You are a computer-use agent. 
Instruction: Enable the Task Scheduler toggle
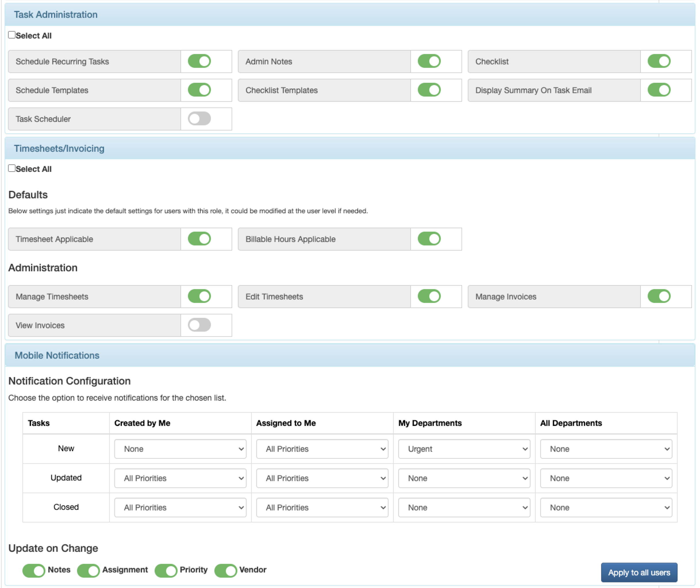199,119
